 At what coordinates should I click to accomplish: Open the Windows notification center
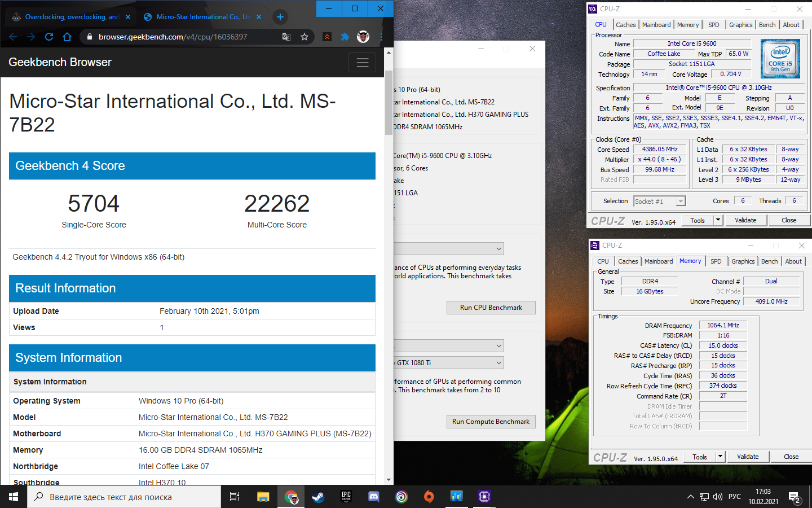795,497
